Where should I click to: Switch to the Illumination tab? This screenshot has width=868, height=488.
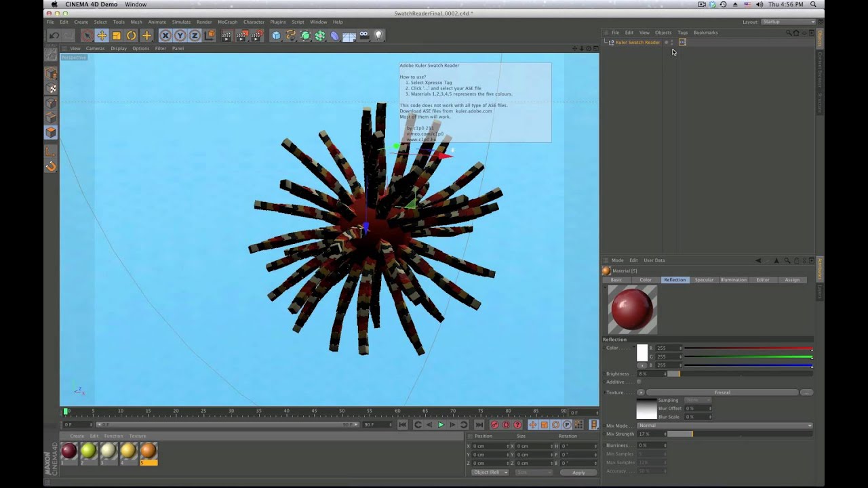(x=733, y=280)
